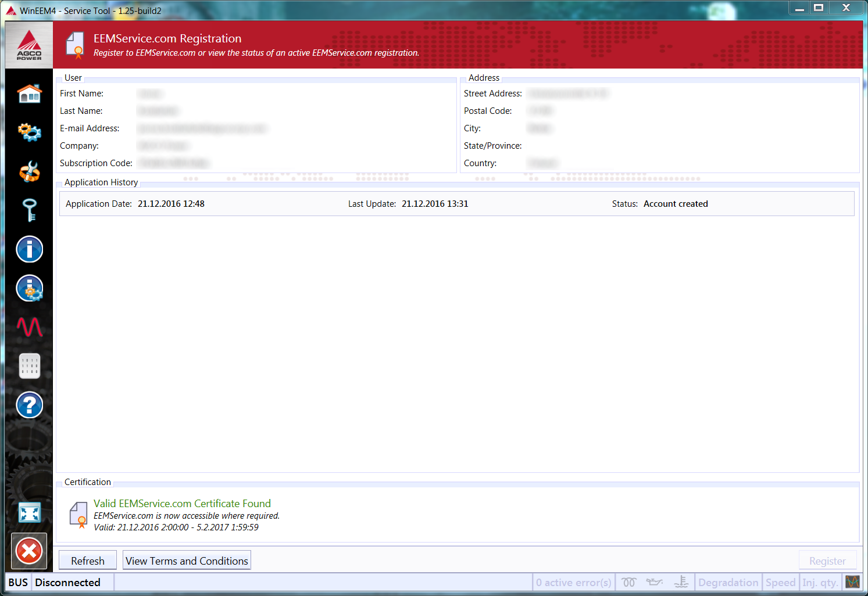Click the oil pressure indicator icon
This screenshot has height=596, width=868.
point(655,582)
